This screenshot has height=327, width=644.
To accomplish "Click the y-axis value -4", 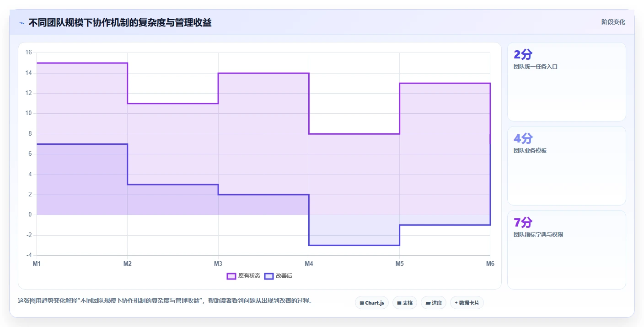I will 28,255.
